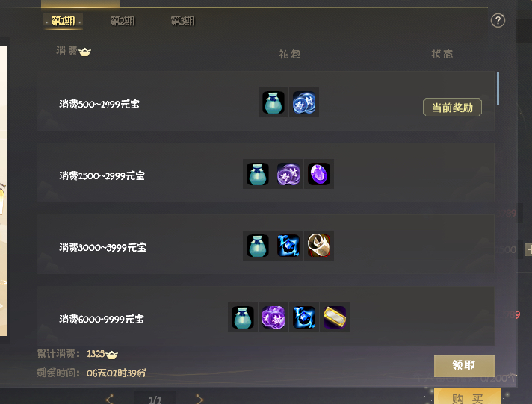Select teal pouch in 500~1499 reward row
This screenshot has width=532, height=404.
[x=273, y=102]
